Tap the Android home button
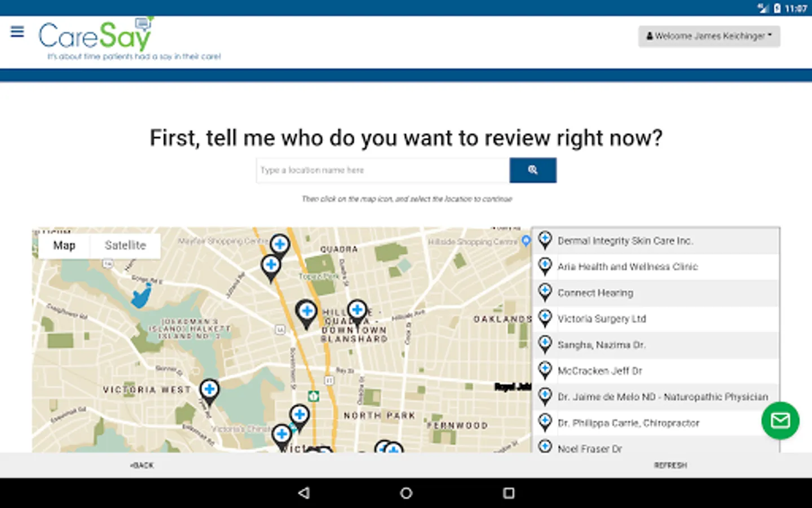 click(406, 493)
